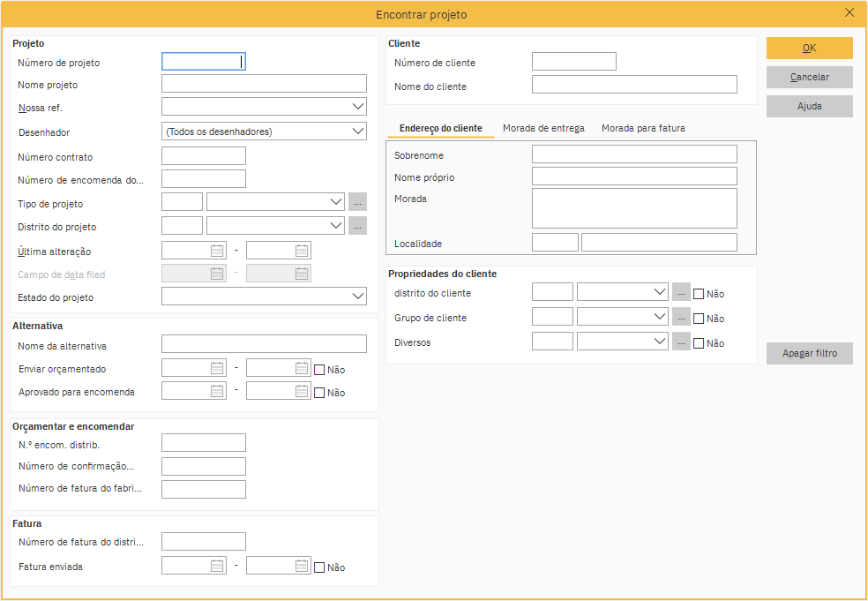Screen dimensions: 868x601
Task: Confirm search with the OK button
Action: 809,48
